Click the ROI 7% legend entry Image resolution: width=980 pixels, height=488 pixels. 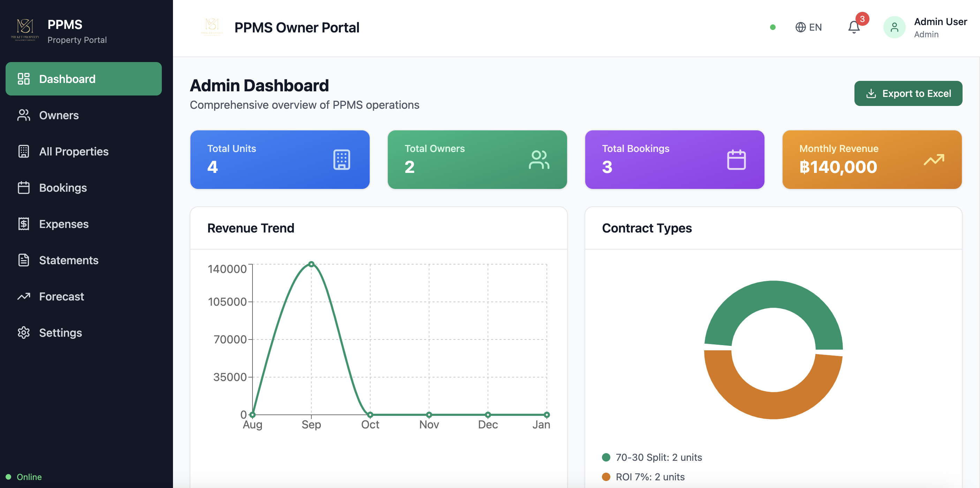coord(650,476)
